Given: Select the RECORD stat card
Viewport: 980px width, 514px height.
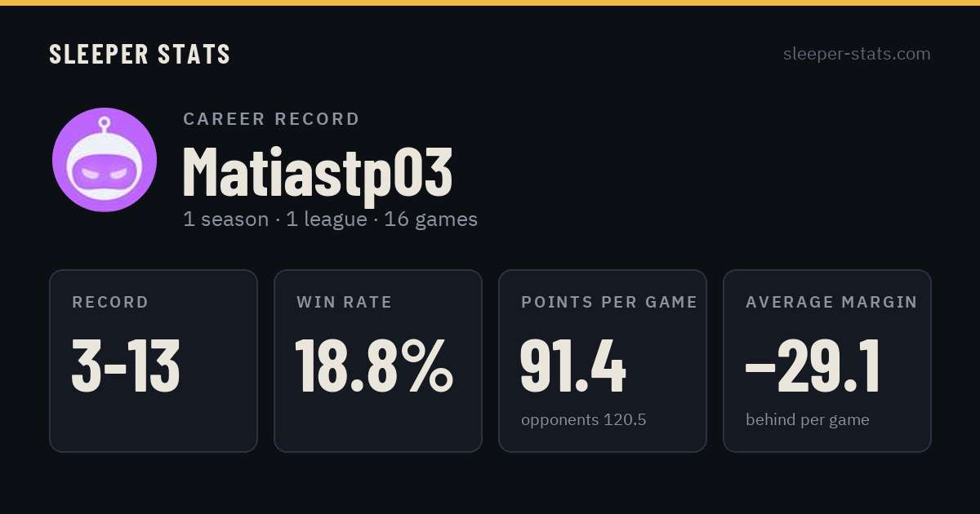Looking at the screenshot, I should 154,361.
